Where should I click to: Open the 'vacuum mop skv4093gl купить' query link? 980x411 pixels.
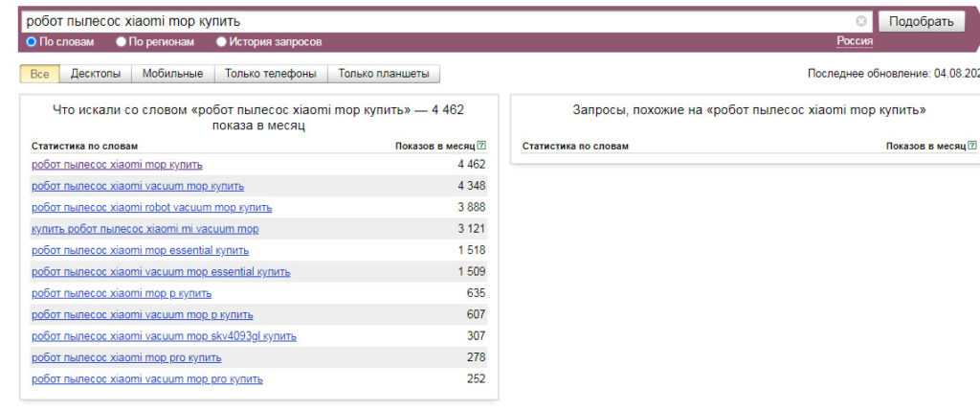(x=164, y=336)
